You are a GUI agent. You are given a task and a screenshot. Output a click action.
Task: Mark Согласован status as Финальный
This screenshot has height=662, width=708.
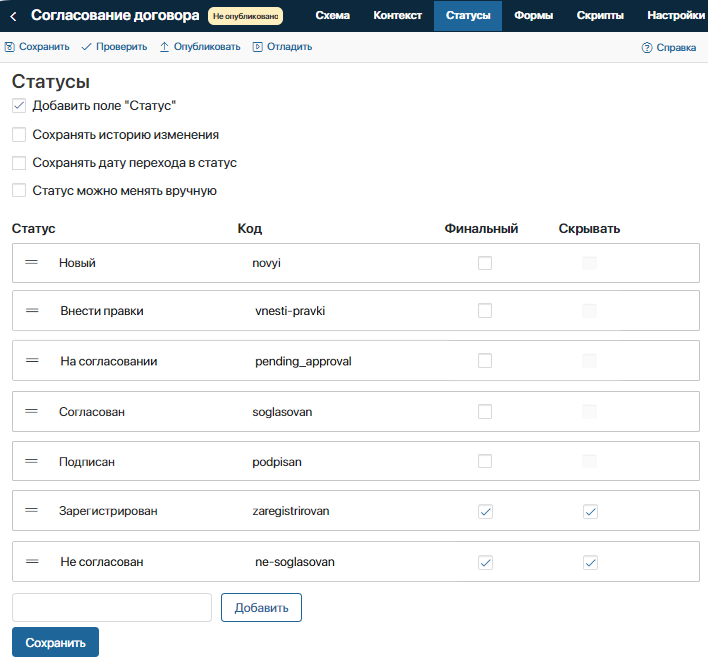pyautogui.click(x=485, y=411)
